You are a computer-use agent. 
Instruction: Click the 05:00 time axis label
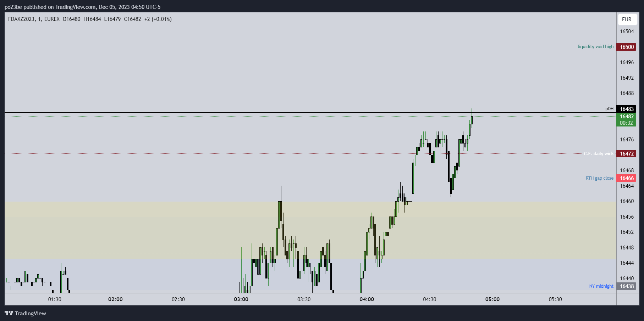point(492,299)
